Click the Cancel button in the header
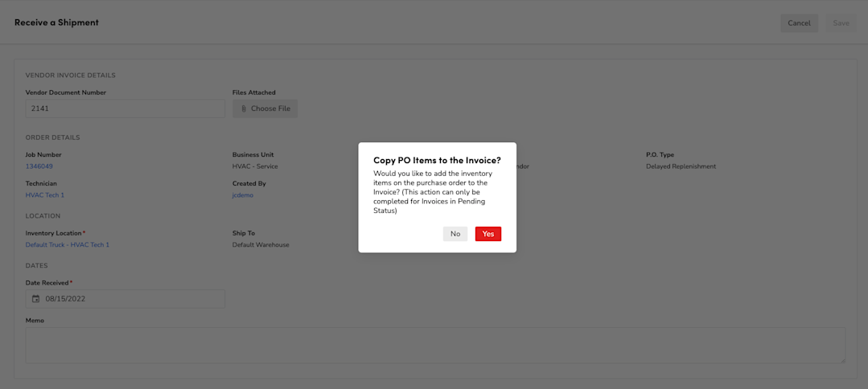The width and height of the screenshot is (868, 389). 799,23
